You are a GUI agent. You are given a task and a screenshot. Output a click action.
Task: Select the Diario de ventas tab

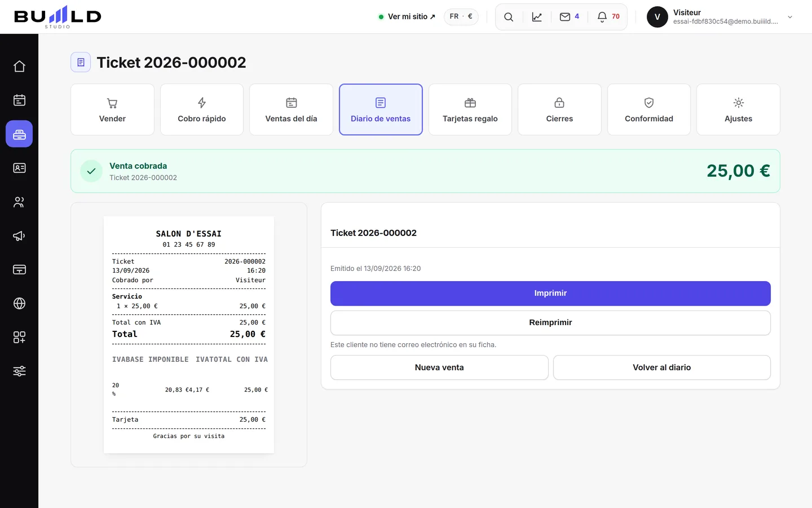point(381,110)
